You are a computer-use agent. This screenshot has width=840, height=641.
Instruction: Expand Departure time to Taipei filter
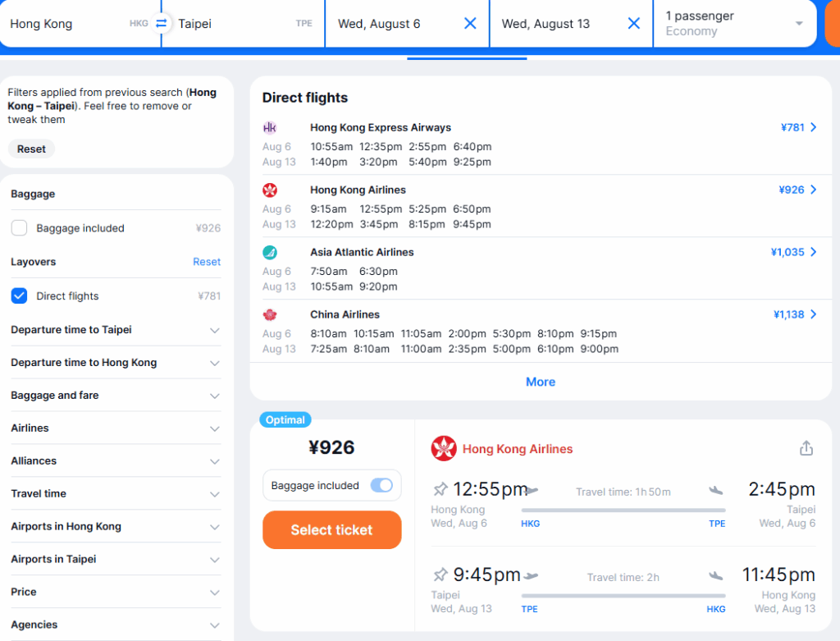tap(116, 330)
